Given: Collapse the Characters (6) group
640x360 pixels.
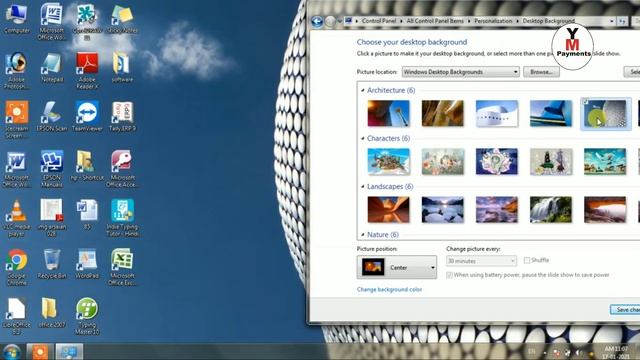Looking at the screenshot, I should (x=362, y=138).
